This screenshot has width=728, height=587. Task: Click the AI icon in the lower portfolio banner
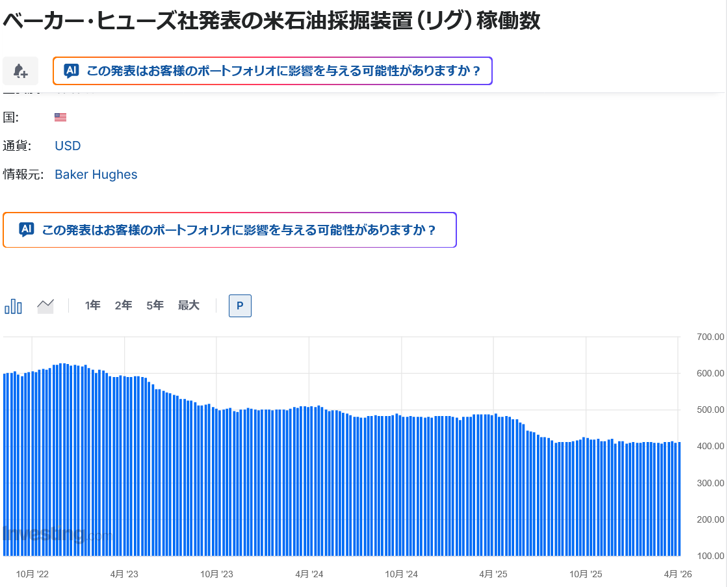pos(27,229)
